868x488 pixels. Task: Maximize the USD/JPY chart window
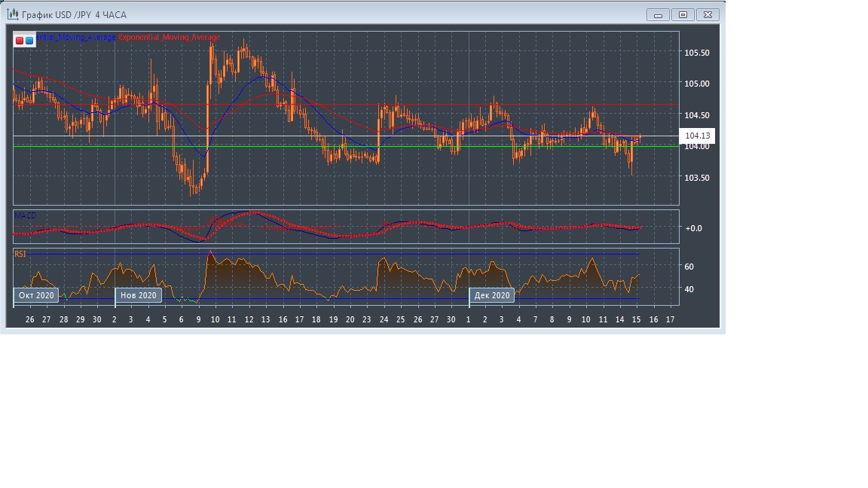coord(683,14)
